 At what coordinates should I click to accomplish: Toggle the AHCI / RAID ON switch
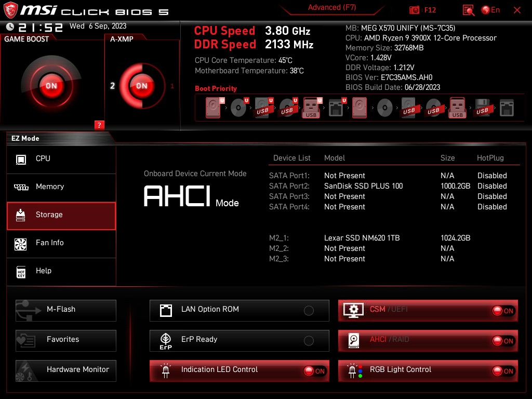503,341
